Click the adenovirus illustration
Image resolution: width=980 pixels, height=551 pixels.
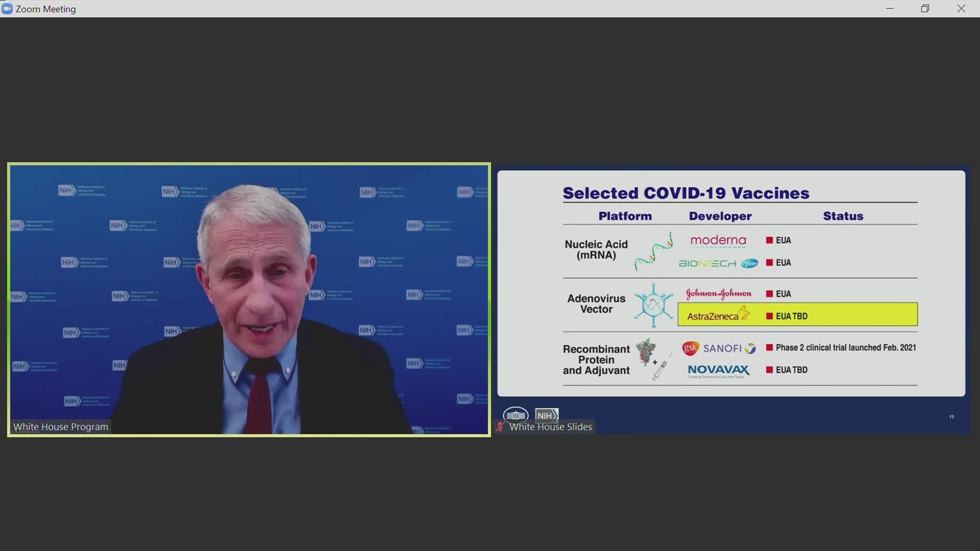(x=654, y=305)
